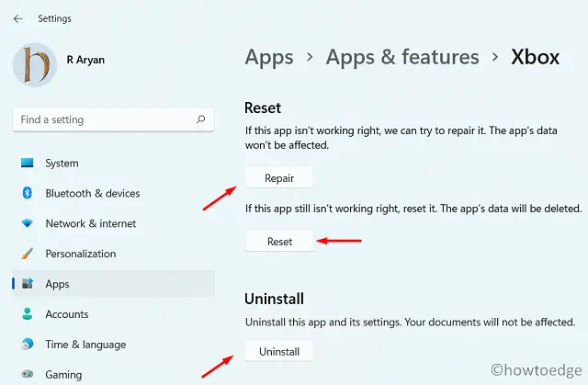Focus the Find a setting search box
The image size is (588, 385).
click(x=101, y=119)
